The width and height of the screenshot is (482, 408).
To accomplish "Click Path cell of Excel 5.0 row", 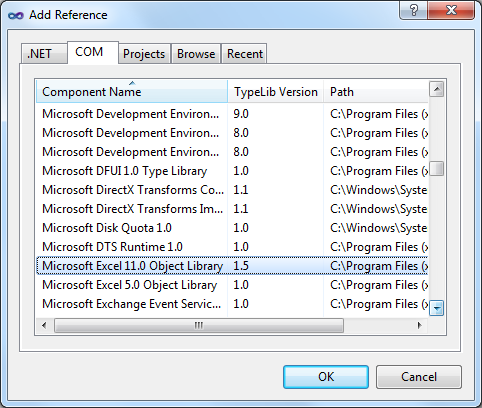I will [379, 285].
